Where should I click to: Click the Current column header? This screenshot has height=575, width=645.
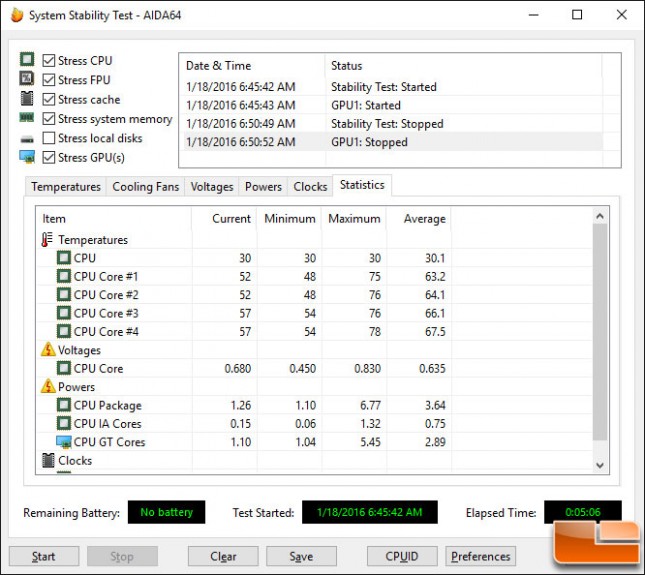[x=224, y=218]
